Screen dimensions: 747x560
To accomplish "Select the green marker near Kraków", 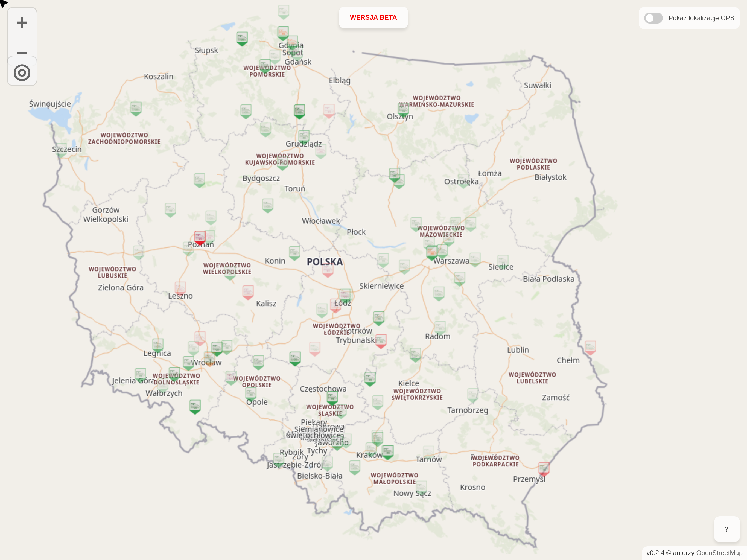I will tap(387, 451).
